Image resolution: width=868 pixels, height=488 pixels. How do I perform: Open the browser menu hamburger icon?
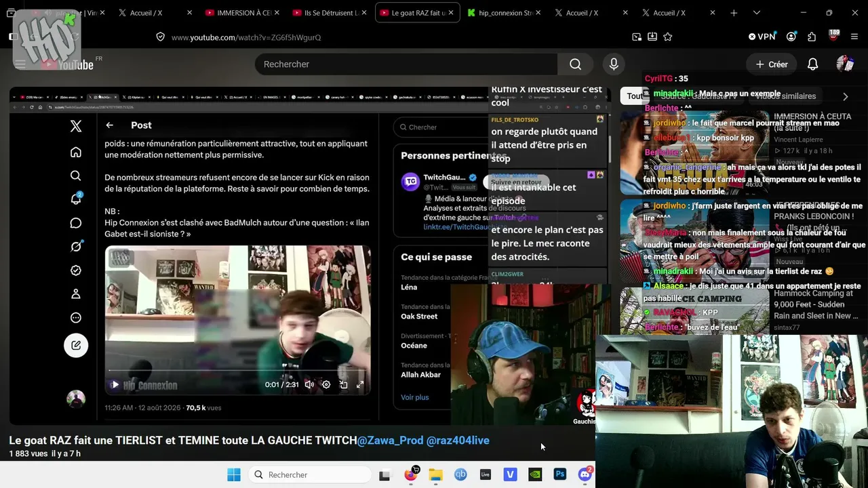(x=854, y=37)
